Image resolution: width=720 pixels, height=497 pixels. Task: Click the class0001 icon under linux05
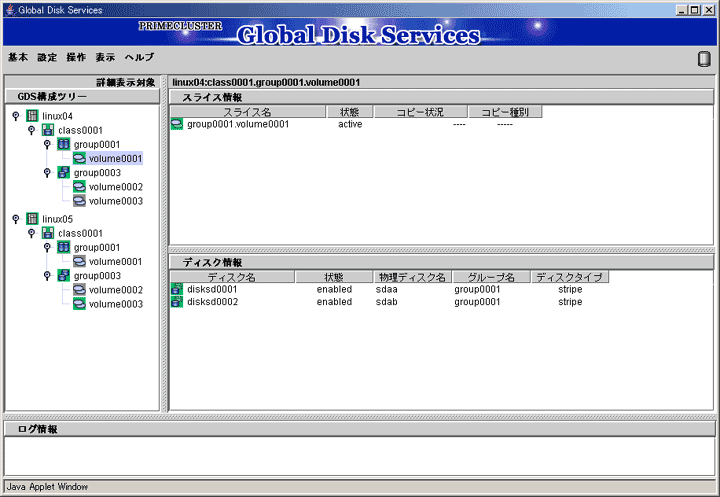click(48, 233)
